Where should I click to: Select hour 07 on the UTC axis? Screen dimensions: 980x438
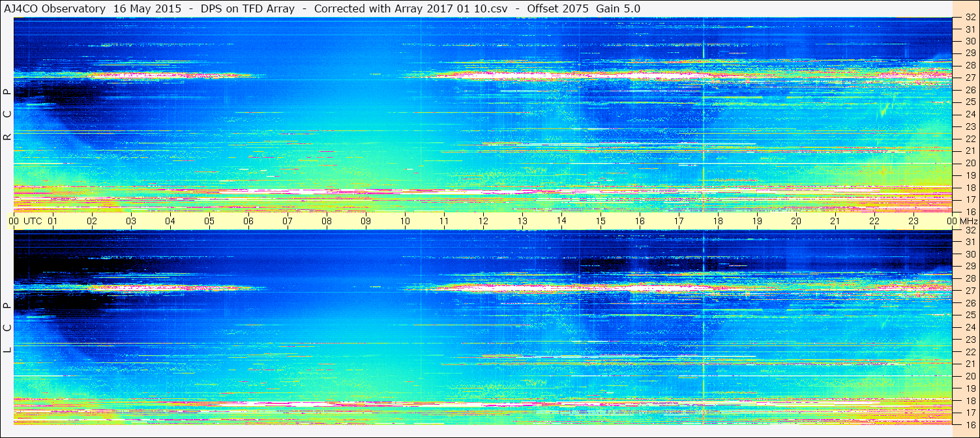click(x=288, y=221)
